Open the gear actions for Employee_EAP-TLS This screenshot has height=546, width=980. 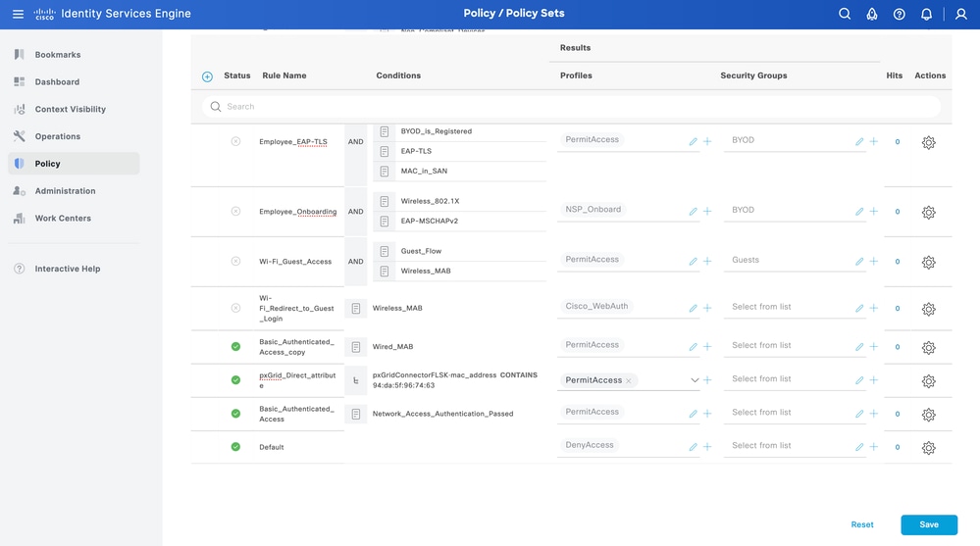pyautogui.click(x=929, y=142)
